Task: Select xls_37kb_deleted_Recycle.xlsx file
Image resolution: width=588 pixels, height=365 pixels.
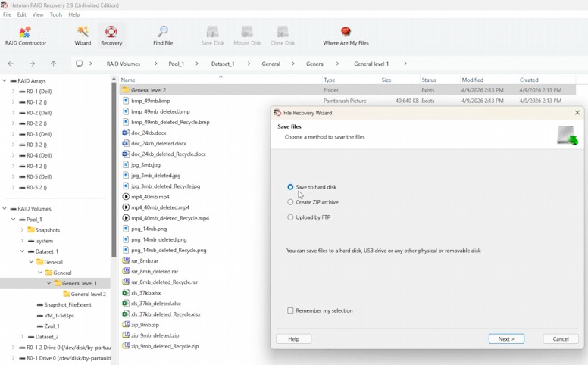Action: point(165,314)
